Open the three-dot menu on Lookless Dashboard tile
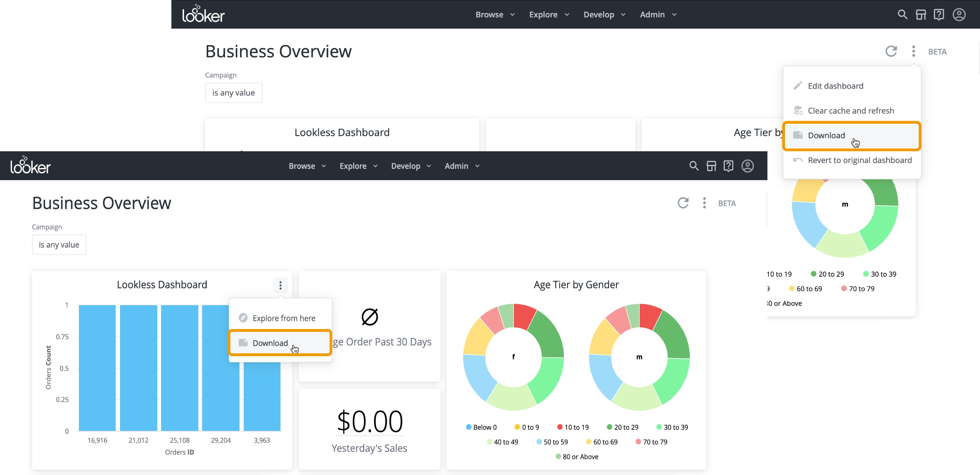This screenshot has height=475, width=980. [x=280, y=285]
